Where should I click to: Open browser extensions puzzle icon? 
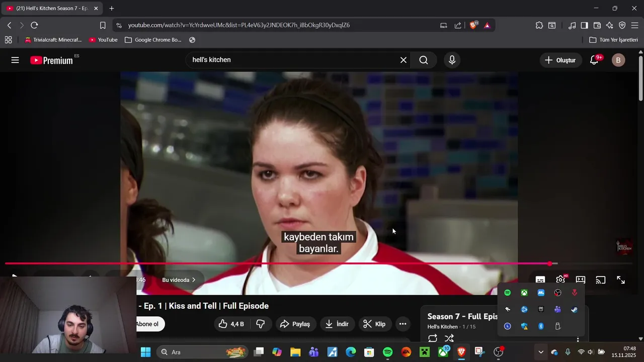tap(539, 25)
